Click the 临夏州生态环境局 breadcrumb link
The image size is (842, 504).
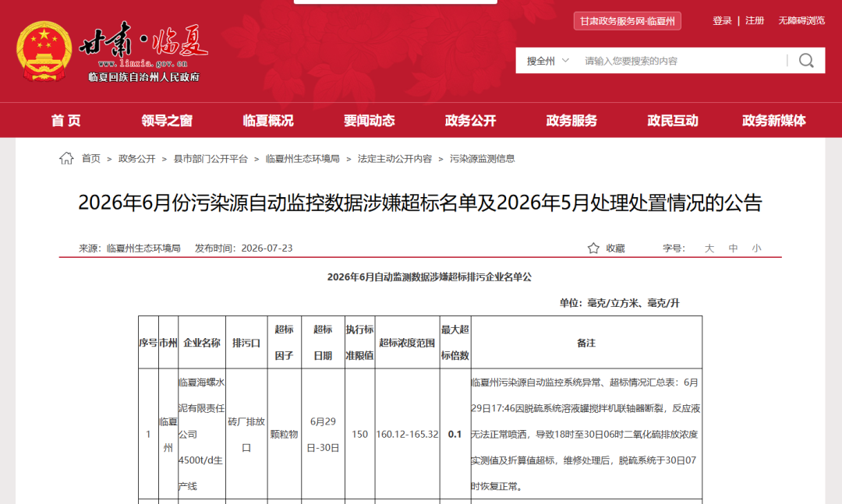pyautogui.click(x=302, y=158)
